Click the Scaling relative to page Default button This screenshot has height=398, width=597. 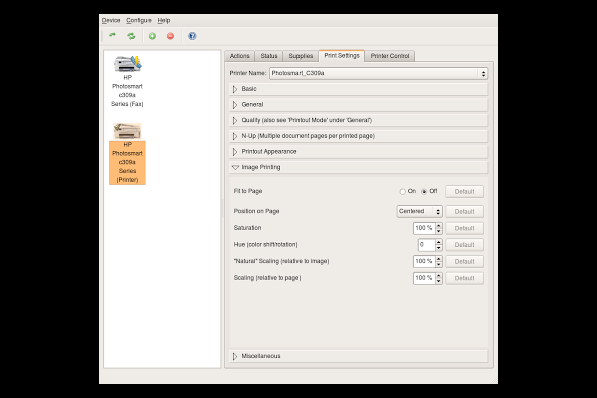tap(465, 278)
